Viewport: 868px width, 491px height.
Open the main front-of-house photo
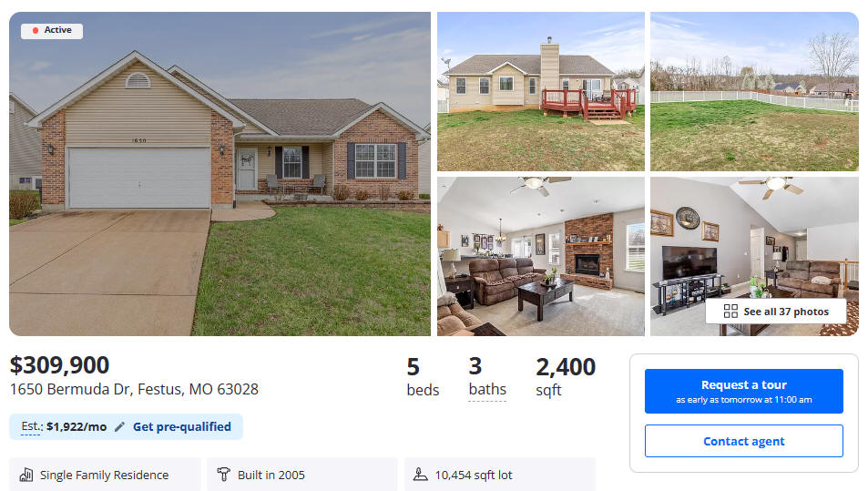220,174
